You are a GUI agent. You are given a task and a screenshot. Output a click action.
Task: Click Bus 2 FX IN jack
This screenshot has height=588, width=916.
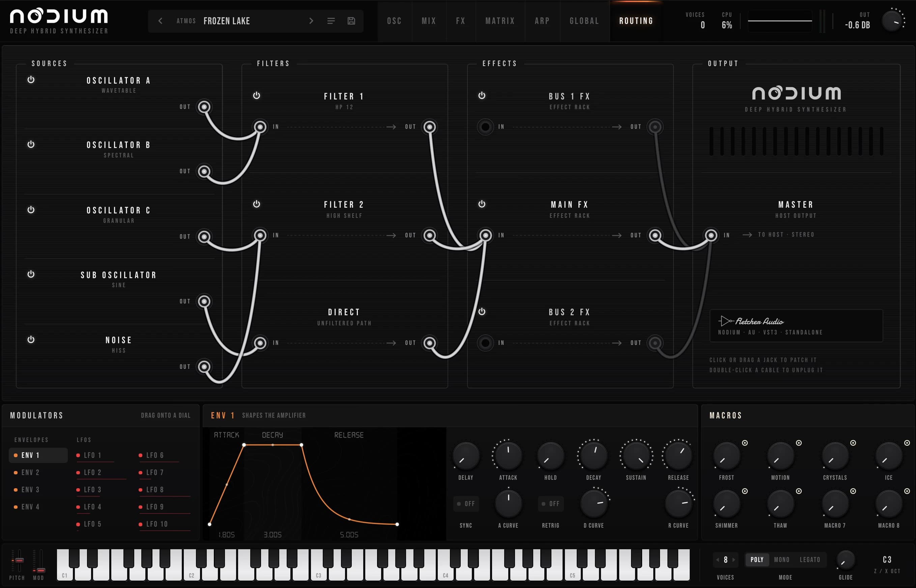coord(485,343)
